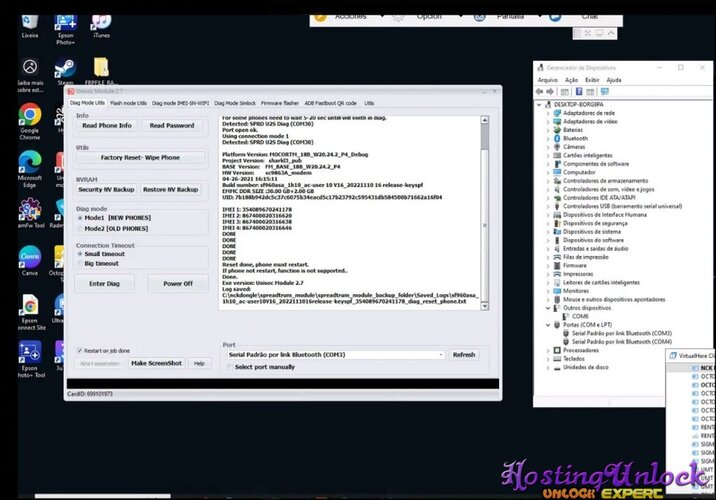716x500 pixels.
Task: Click Read Phone Info button
Action: [x=107, y=126]
